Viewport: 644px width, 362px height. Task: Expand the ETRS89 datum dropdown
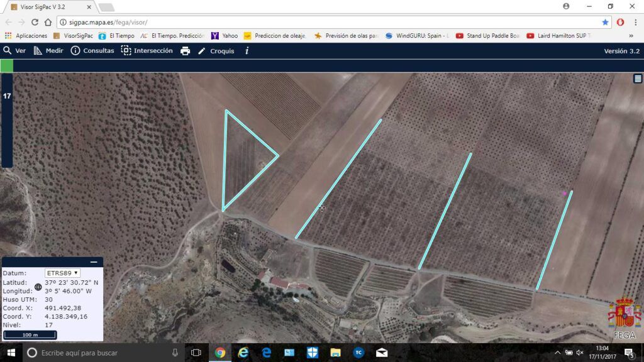coord(62,273)
